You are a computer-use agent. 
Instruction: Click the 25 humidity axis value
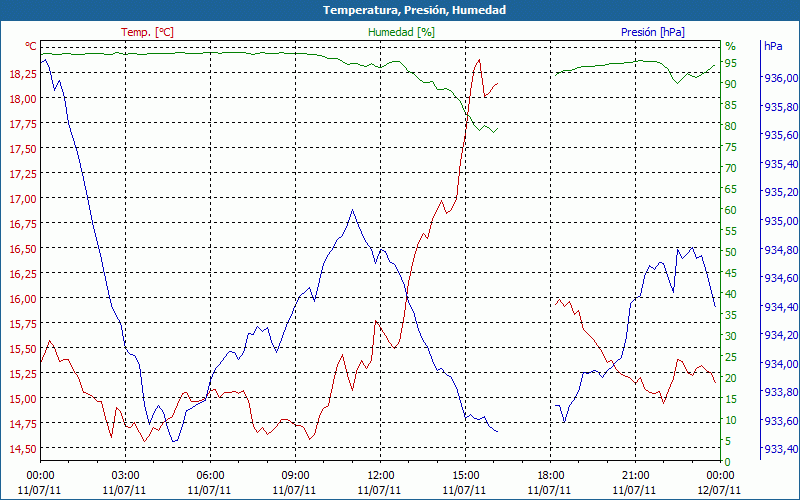click(x=731, y=358)
